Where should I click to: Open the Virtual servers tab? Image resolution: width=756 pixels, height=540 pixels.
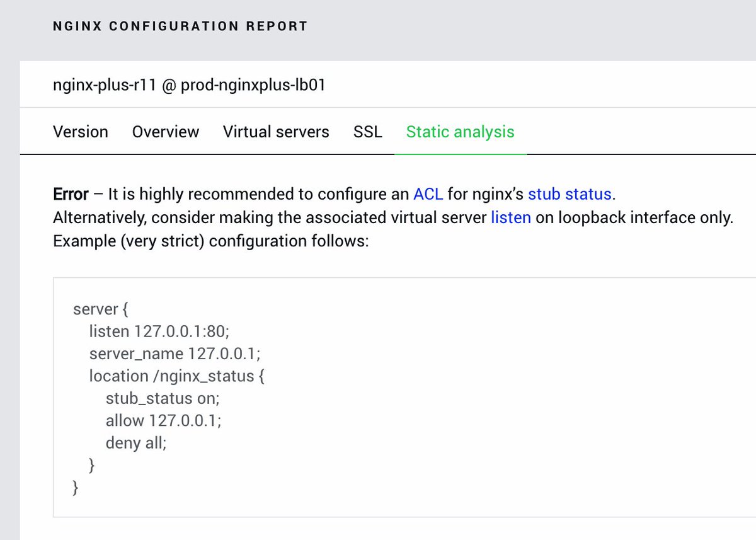(x=276, y=132)
